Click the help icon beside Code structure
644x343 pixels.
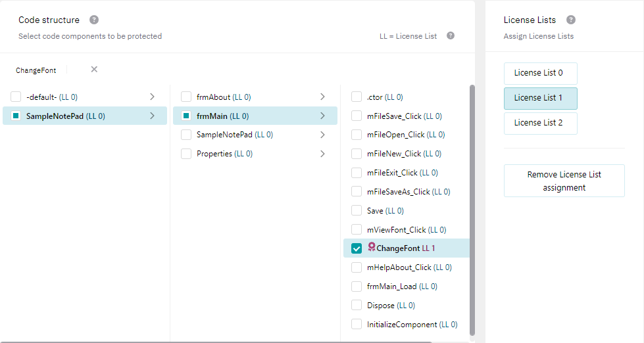point(94,20)
